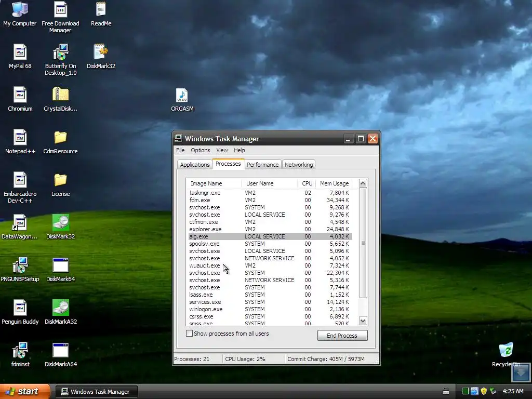
Task: Open the View menu
Action: pos(222,150)
